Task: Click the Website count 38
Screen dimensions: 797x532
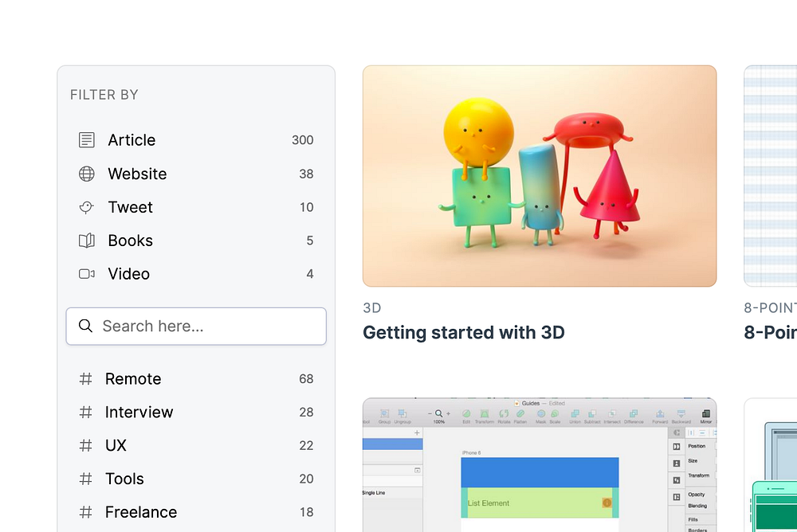Action: (306, 174)
